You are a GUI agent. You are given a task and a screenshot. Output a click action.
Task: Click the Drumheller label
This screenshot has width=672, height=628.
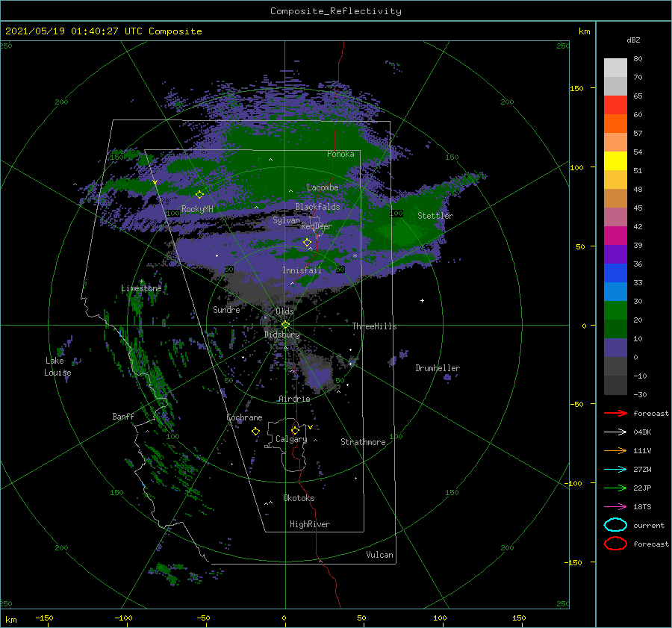[x=438, y=368]
